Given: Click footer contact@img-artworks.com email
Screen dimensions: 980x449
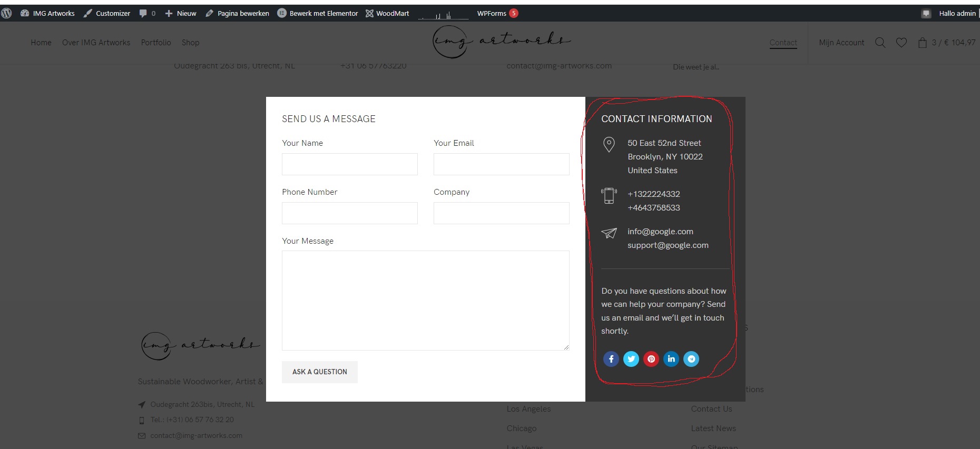Looking at the screenshot, I should coord(197,436).
